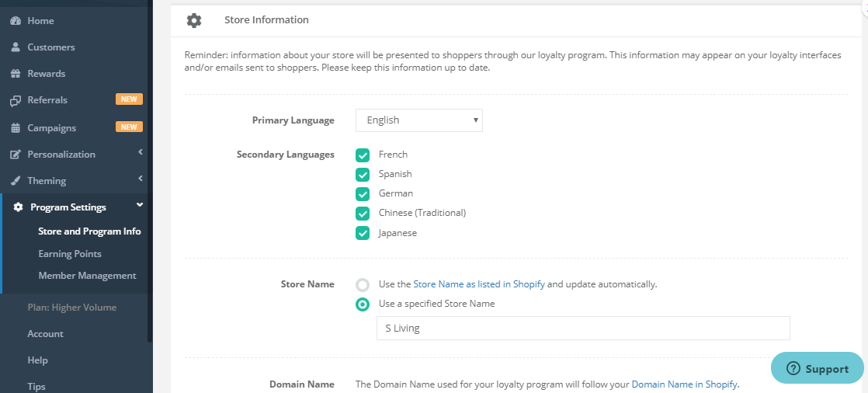
Task: Click the Home dashboard icon
Action: click(16, 21)
